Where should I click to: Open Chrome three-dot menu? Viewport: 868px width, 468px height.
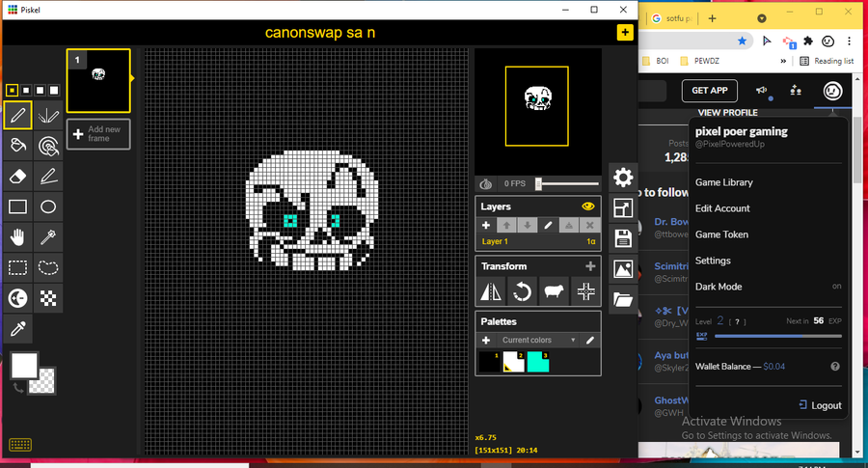(x=849, y=41)
